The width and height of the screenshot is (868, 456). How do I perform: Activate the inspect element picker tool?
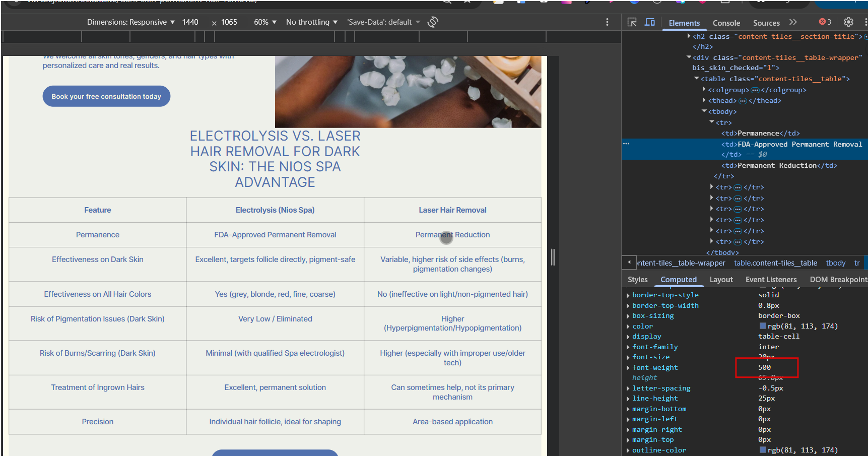632,22
